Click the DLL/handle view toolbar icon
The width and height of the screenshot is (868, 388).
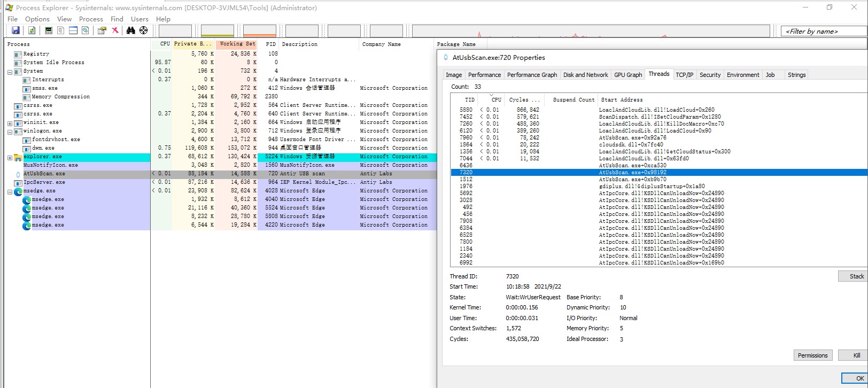pyautogui.click(x=86, y=30)
